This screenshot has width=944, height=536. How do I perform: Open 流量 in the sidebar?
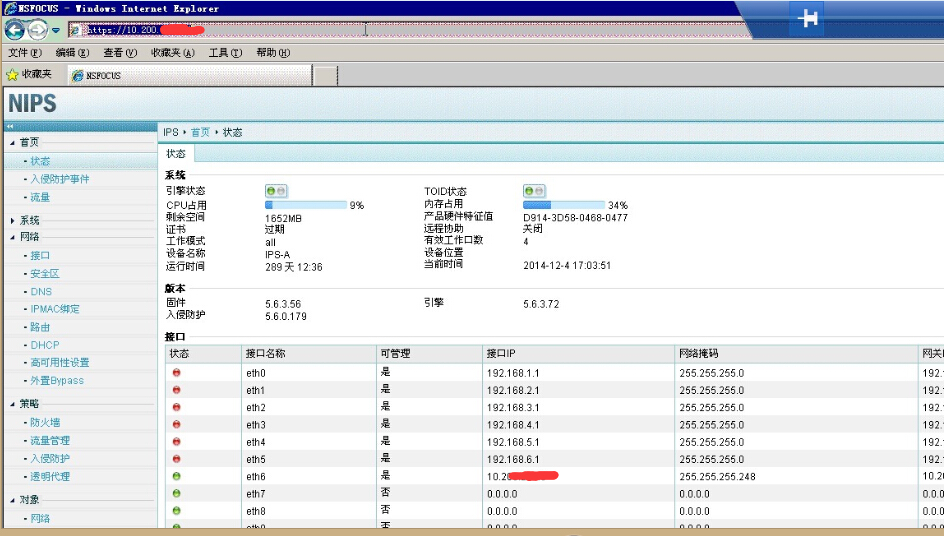[40, 198]
